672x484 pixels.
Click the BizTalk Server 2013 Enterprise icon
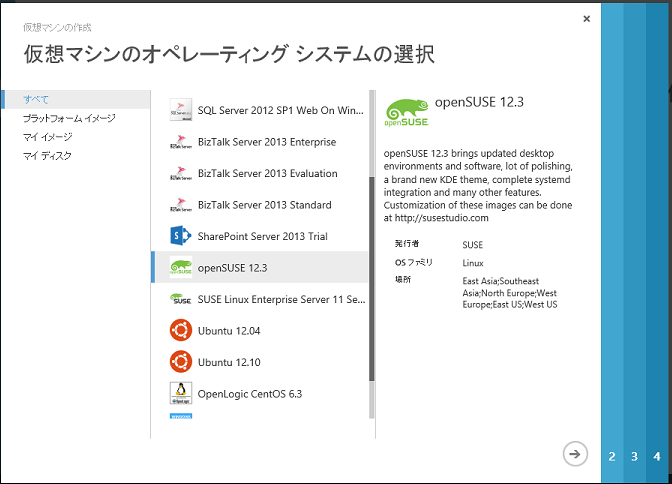[181, 142]
